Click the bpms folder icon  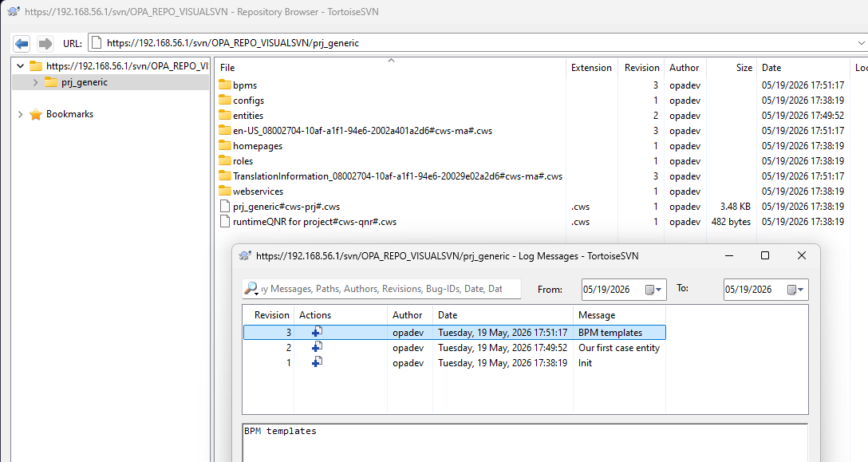tap(225, 85)
